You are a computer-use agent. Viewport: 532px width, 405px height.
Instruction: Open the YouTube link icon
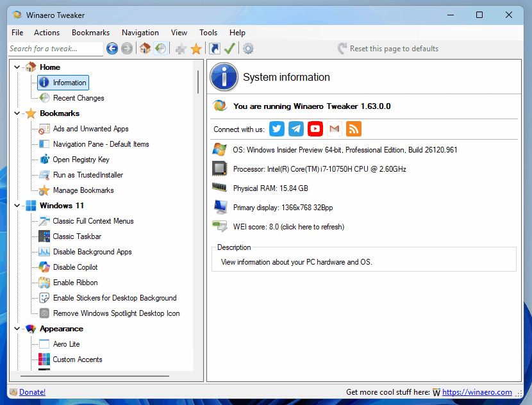click(315, 129)
